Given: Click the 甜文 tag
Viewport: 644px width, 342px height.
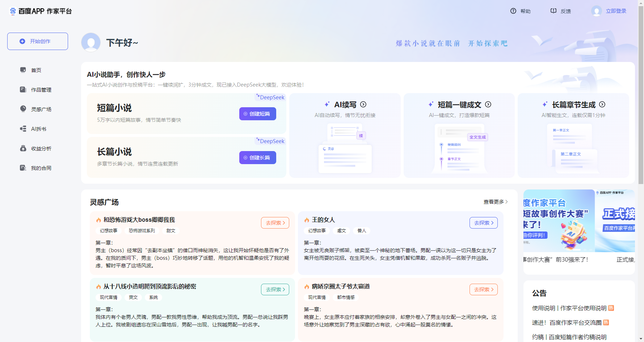Looking at the screenshot, I should 171,231.
